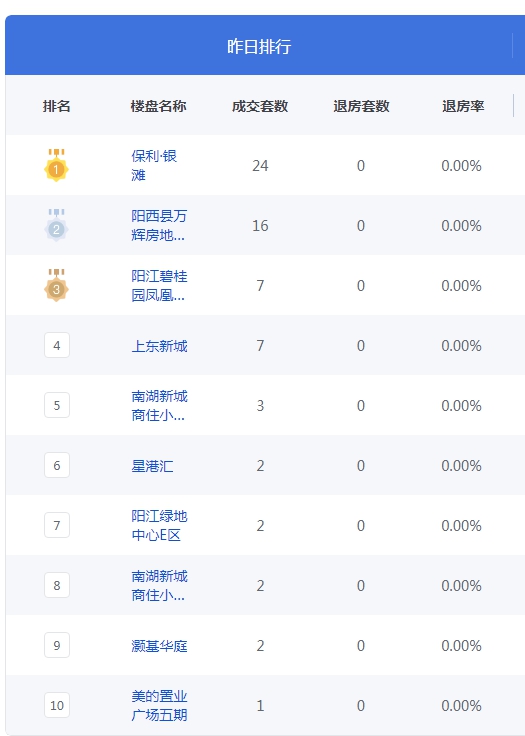The height and width of the screenshot is (736, 525).
Task: Click the rank 5 number badge
Action: (x=57, y=405)
